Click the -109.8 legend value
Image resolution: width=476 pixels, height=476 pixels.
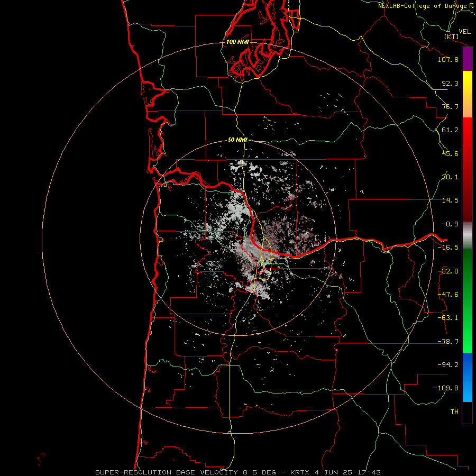click(446, 388)
